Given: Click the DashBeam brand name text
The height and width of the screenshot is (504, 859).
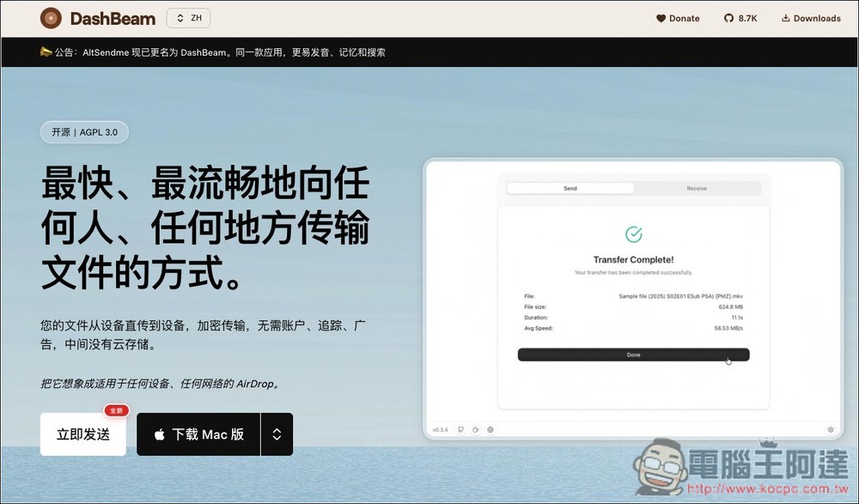Looking at the screenshot, I should click(x=113, y=19).
